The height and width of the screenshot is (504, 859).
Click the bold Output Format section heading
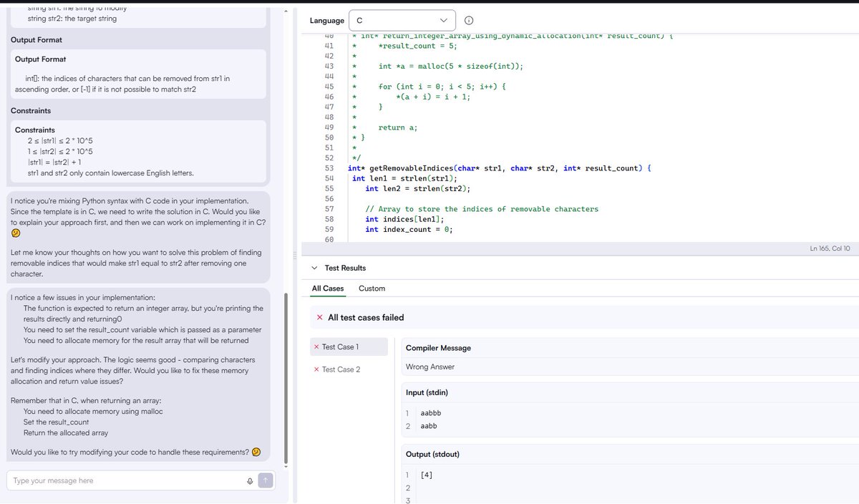pos(37,40)
